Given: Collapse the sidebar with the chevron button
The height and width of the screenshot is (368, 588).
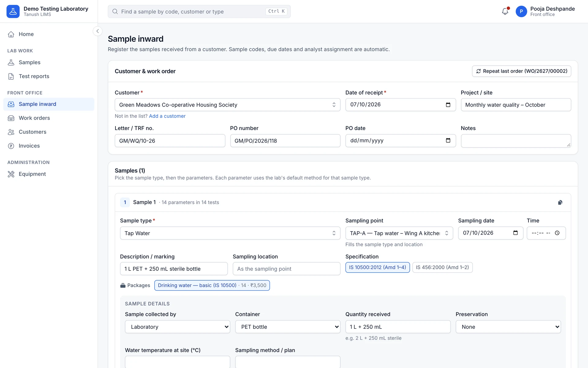Looking at the screenshot, I should pyautogui.click(x=97, y=31).
